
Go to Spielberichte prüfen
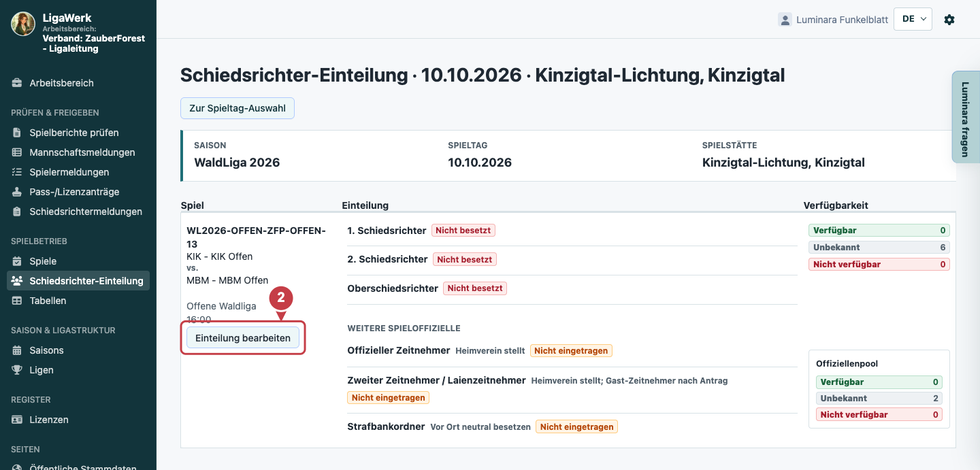pos(78,133)
